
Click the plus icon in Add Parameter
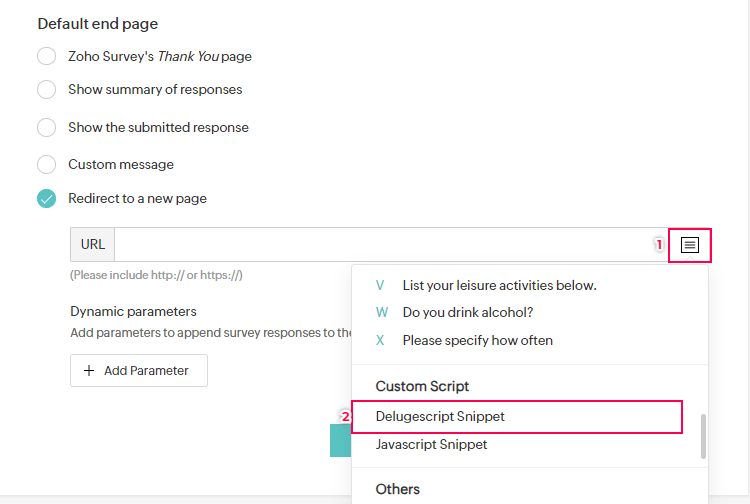tap(89, 371)
